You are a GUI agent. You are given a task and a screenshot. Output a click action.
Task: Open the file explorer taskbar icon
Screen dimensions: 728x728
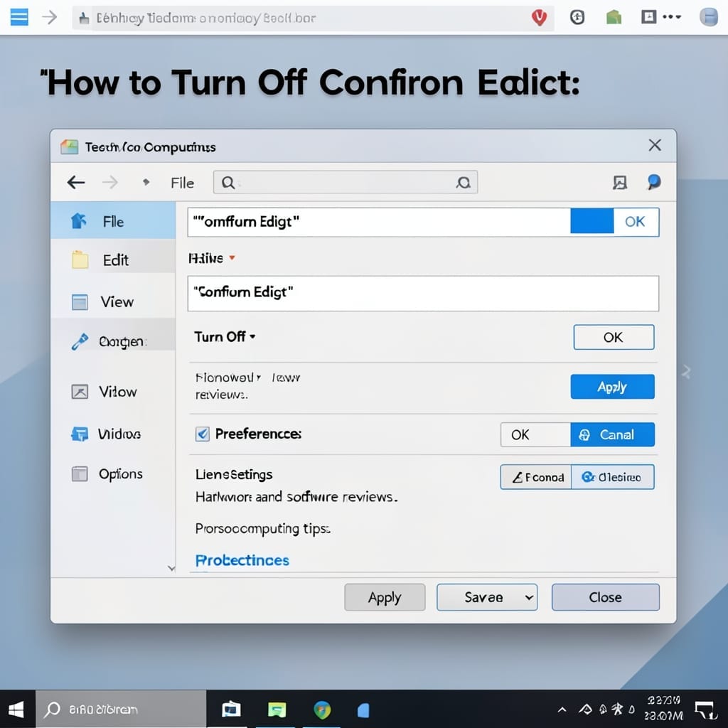click(231, 710)
